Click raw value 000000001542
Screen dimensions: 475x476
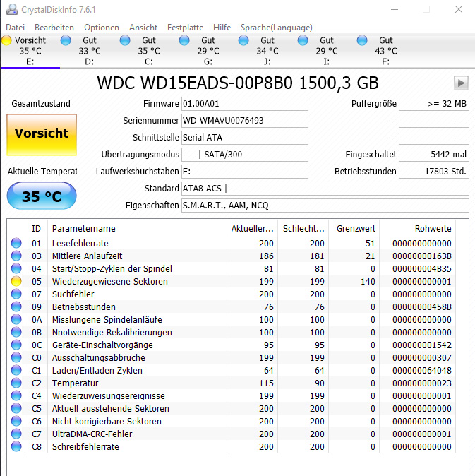[422, 345]
